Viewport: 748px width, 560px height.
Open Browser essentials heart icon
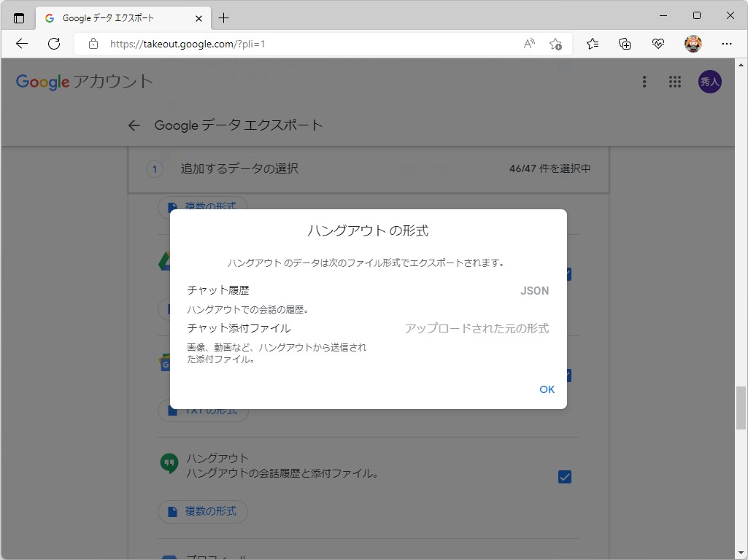658,44
